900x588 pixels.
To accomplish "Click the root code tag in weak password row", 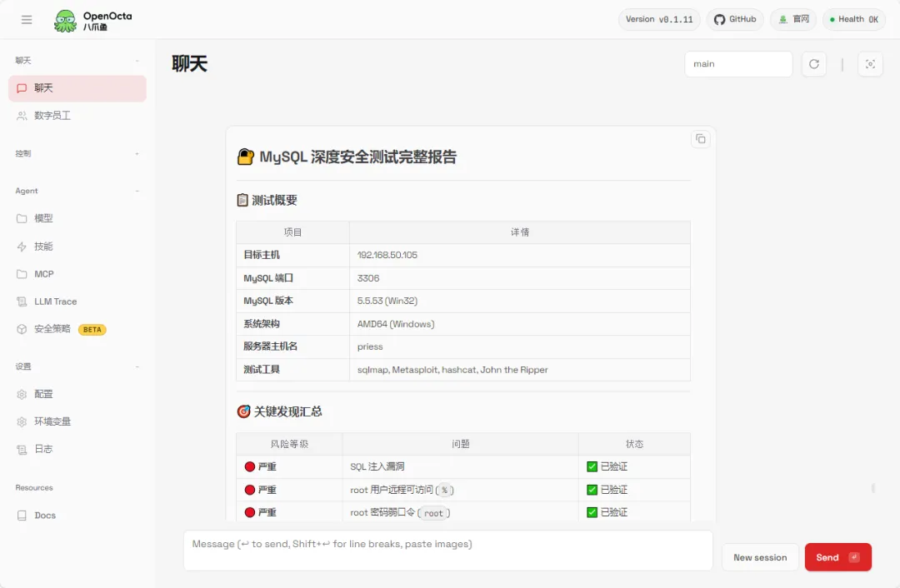I will [433, 513].
